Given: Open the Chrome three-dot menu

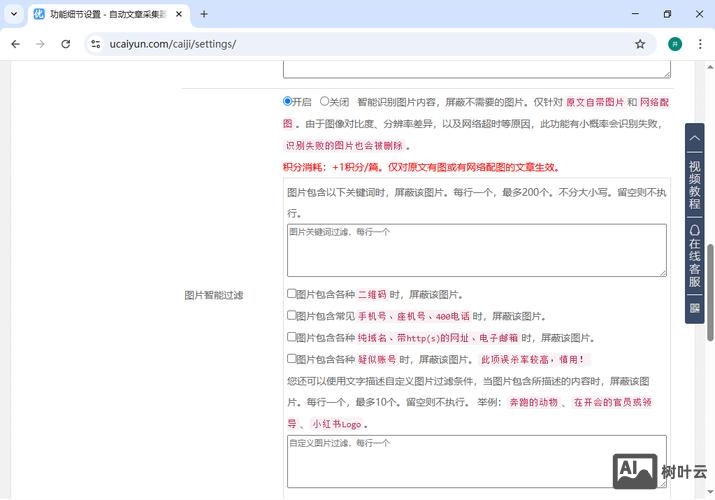Looking at the screenshot, I should pyautogui.click(x=700, y=44).
